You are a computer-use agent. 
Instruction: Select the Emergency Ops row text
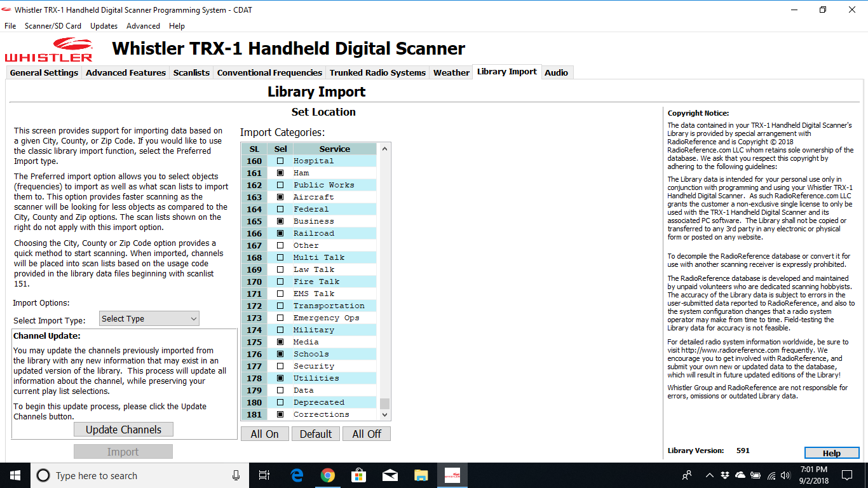pos(326,318)
